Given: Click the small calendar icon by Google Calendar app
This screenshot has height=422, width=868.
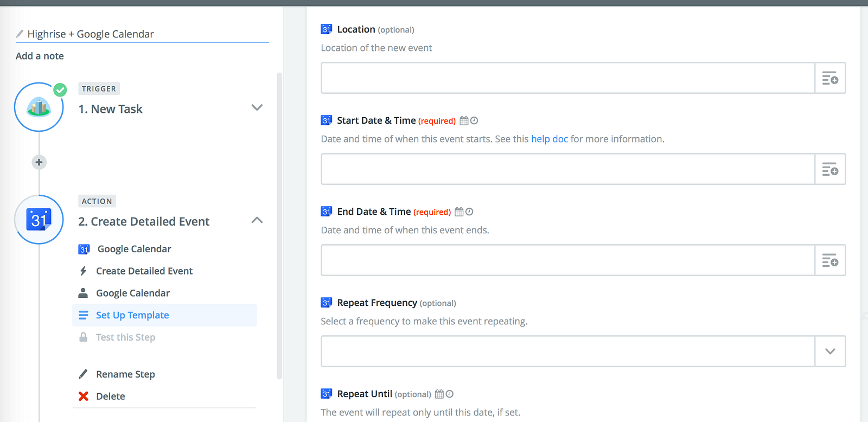Looking at the screenshot, I should pyautogui.click(x=84, y=249).
